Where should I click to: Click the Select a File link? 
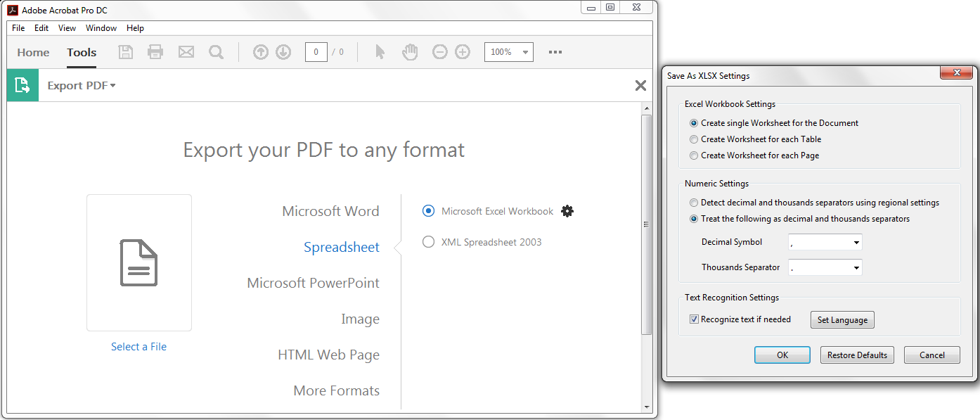138,347
